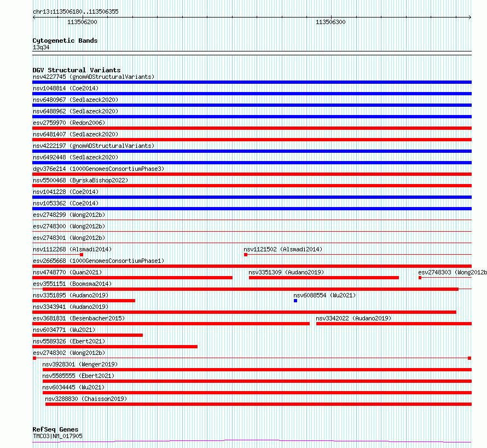
Task: Open esv3551151 (Boomsma2014) label
Action: [x=72, y=284]
